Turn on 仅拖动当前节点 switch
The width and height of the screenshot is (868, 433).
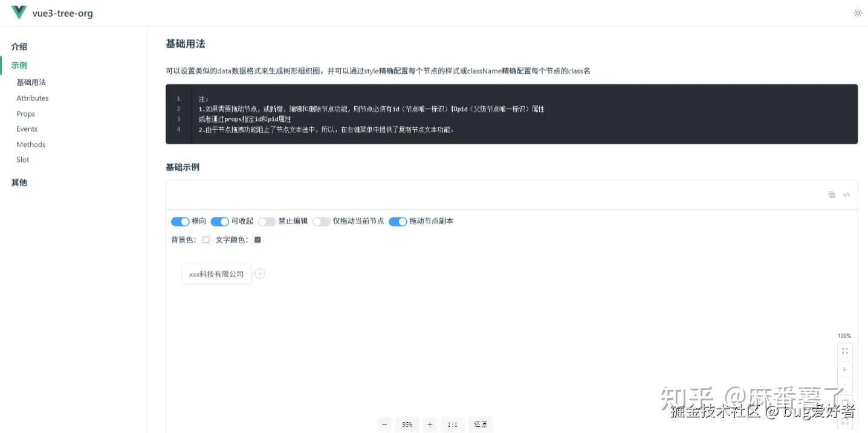[321, 221]
